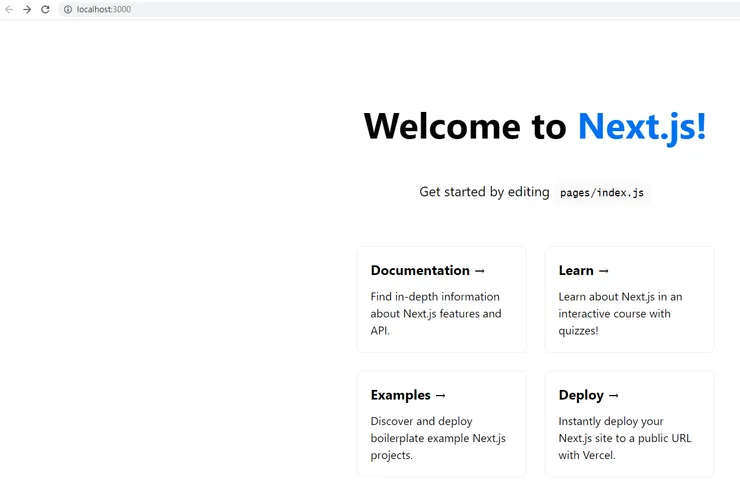
Task: Open the Learn card
Action: point(630,299)
